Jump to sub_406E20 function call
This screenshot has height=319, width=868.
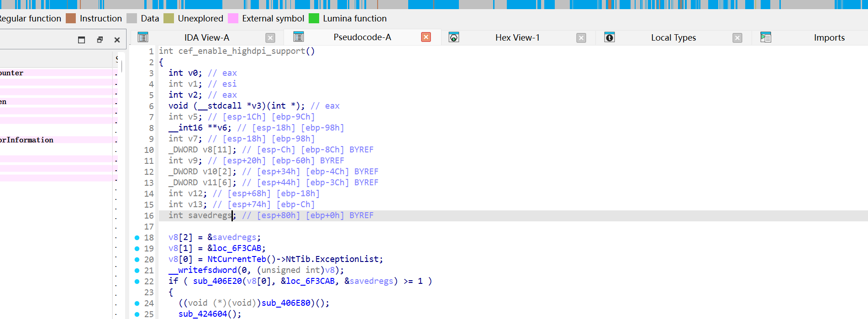(217, 281)
